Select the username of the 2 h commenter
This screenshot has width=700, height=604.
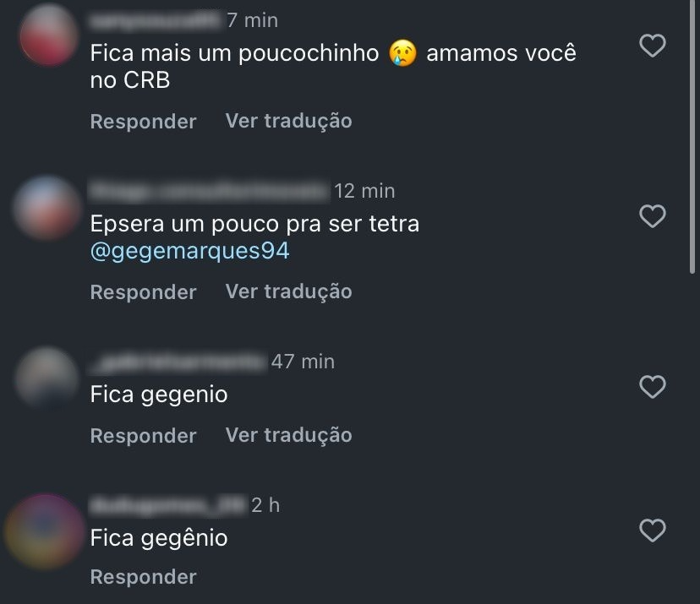point(167,505)
